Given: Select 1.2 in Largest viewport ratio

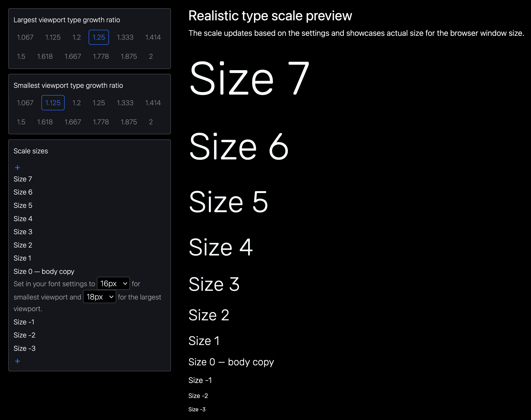Looking at the screenshot, I should tap(77, 37).
